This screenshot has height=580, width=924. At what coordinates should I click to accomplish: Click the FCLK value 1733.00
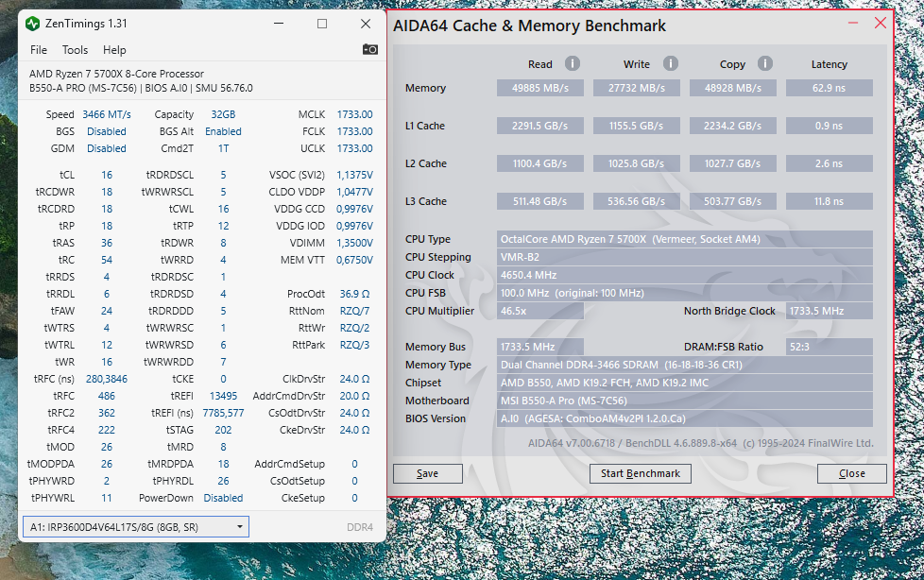pyautogui.click(x=354, y=131)
